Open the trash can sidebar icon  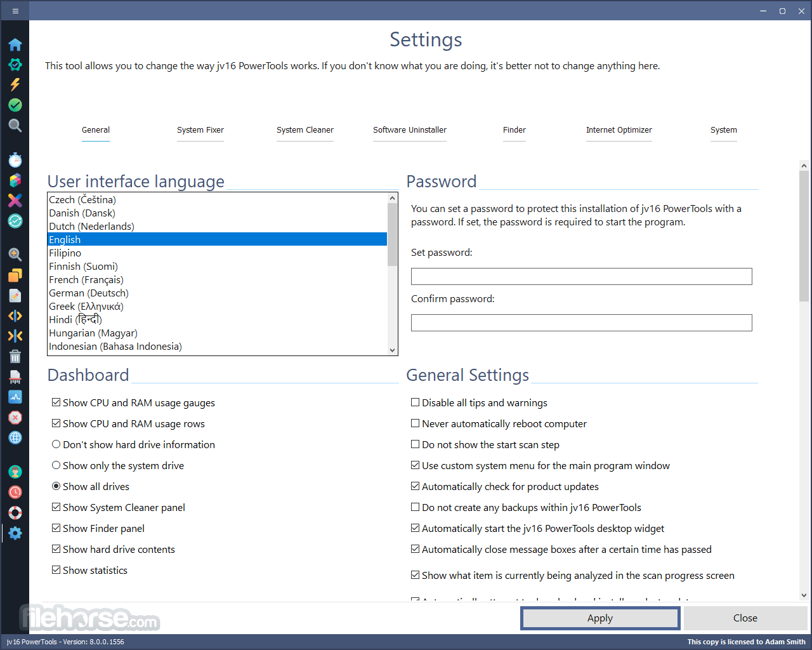15,356
